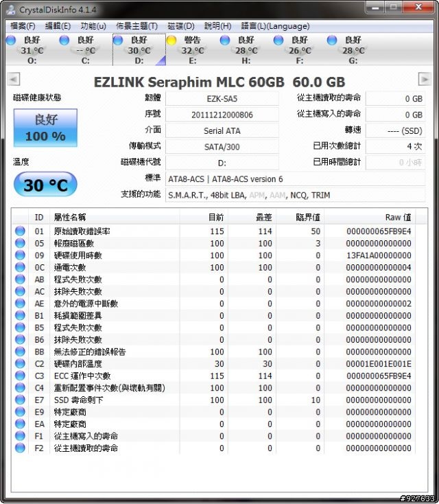Select the 意外的電源中斷數 attribute name

[86, 303]
